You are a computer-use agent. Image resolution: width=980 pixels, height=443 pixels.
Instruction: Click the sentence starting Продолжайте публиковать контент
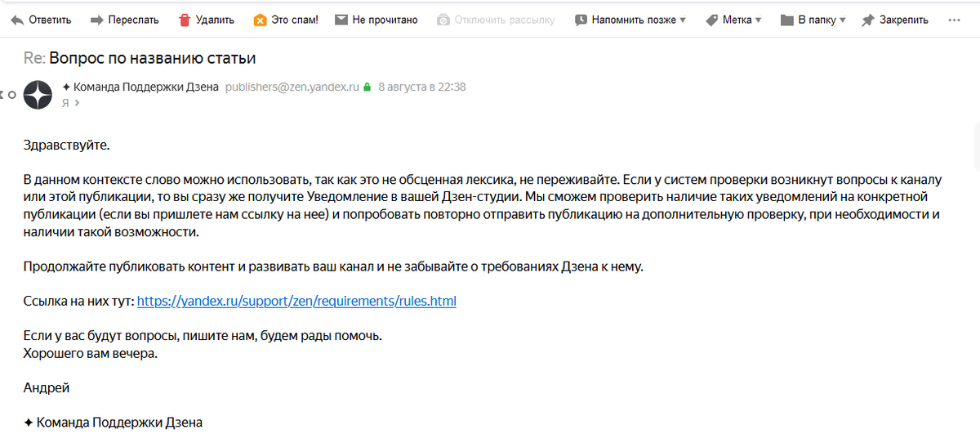click(x=333, y=266)
